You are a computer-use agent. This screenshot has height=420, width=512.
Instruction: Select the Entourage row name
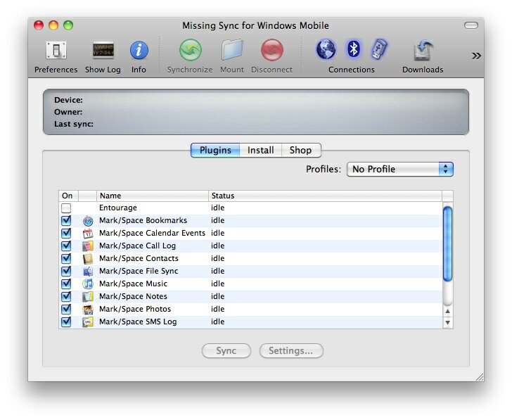coord(118,208)
